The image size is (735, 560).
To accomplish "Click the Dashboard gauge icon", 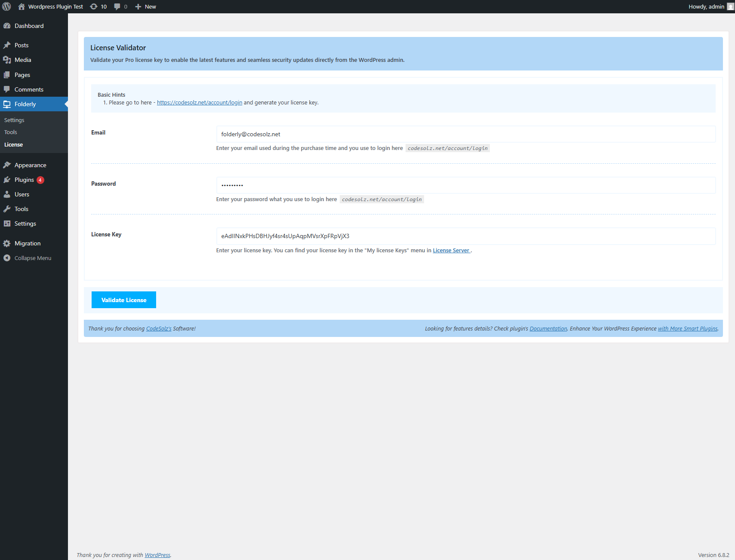I will coord(7,26).
